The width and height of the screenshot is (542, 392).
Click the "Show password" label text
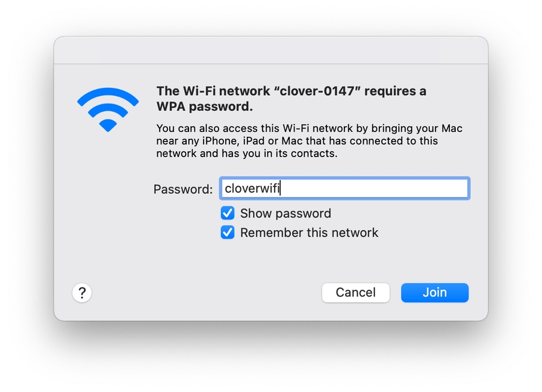coord(285,213)
